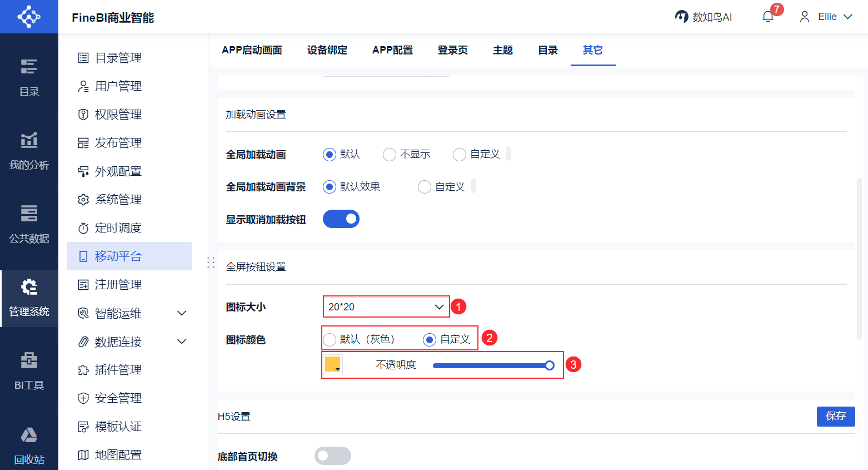Open 回收站 recycle bin in the sidebar
This screenshot has height=470, width=868.
29,445
